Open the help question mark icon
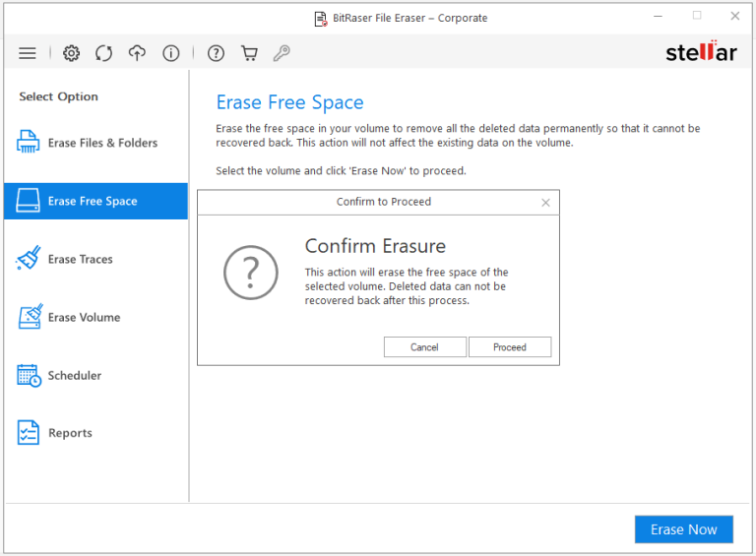The width and height of the screenshot is (756, 556). pos(216,53)
